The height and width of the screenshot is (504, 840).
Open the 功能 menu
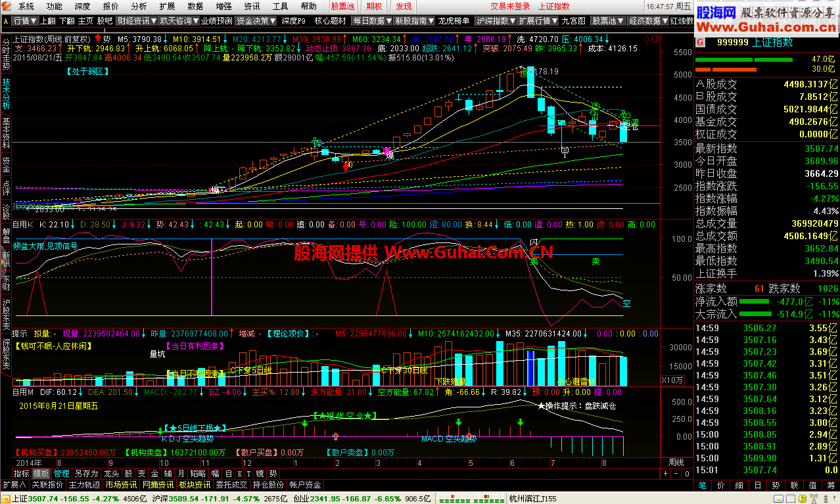tap(55, 7)
